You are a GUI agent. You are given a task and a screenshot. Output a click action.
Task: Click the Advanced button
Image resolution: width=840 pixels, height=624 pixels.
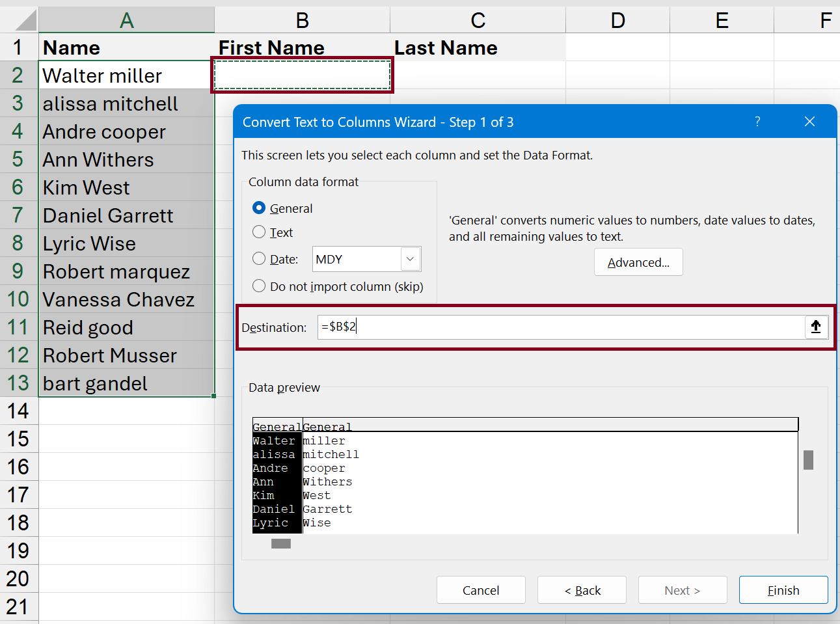[x=638, y=262]
